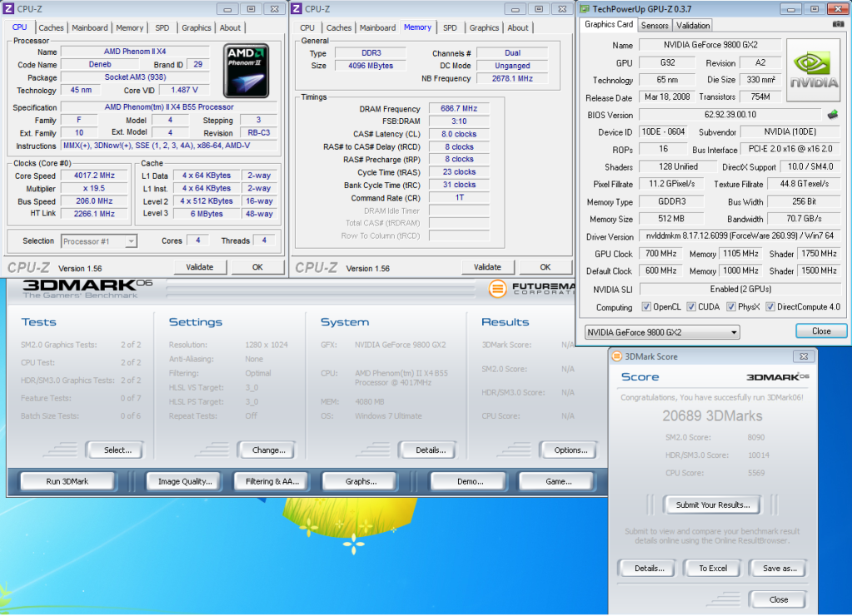The width and height of the screenshot is (852, 616).
Task: Click OK in the CPU-Z processor window
Action: tap(257, 267)
